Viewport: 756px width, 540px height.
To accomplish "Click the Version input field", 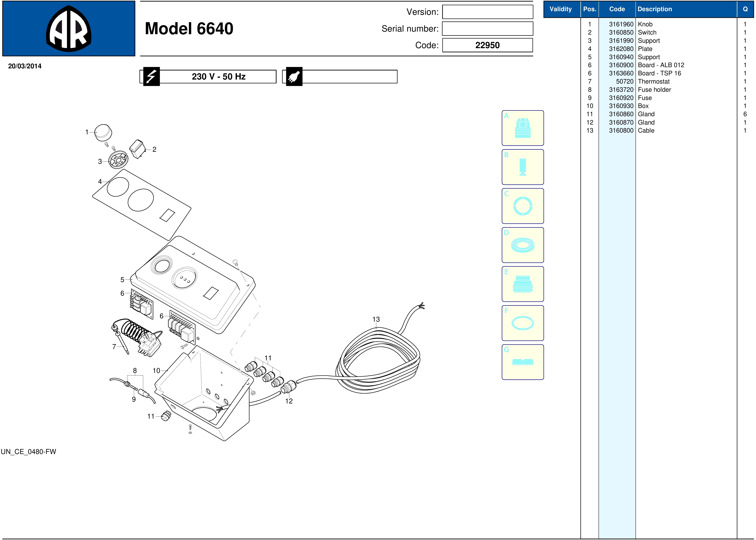I will pyautogui.click(x=487, y=12).
